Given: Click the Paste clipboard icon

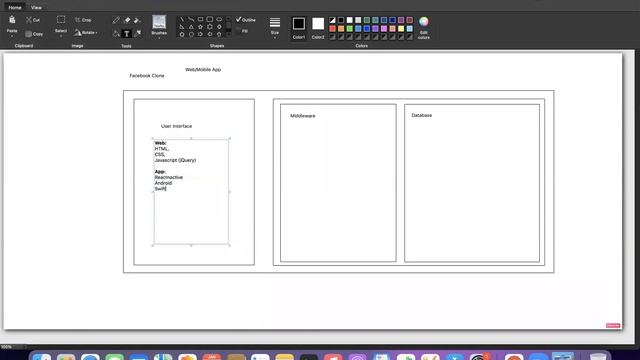Looking at the screenshot, I should (12, 20).
